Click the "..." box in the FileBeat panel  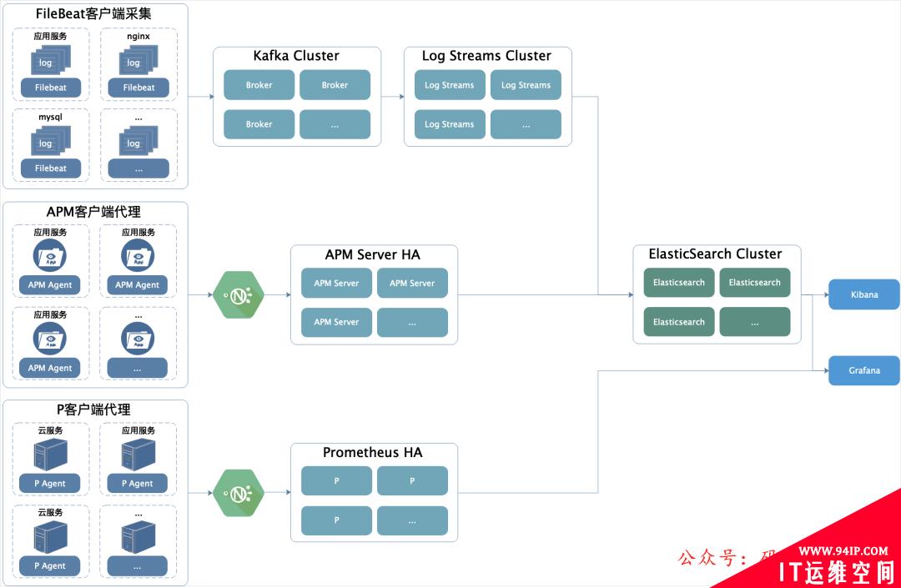138,168
